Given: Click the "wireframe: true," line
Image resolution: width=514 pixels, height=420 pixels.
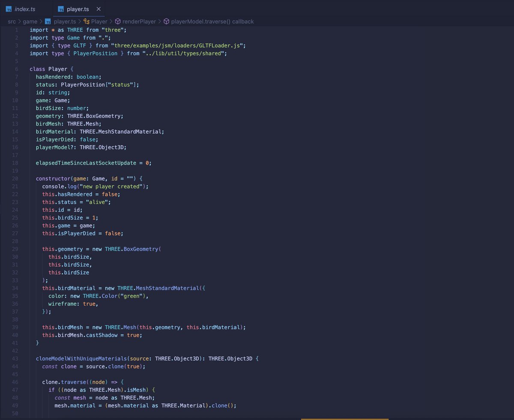Looking at the screenshot, I should point(73,304).
